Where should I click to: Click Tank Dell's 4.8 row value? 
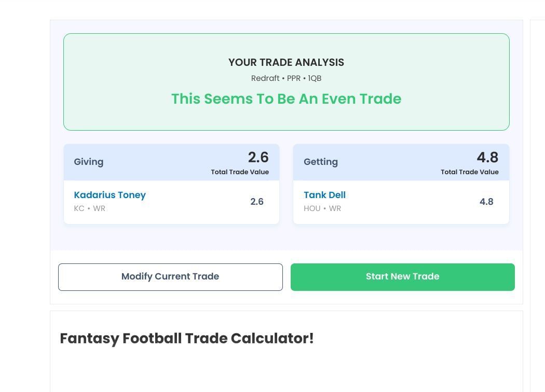(x=486, y=202)
